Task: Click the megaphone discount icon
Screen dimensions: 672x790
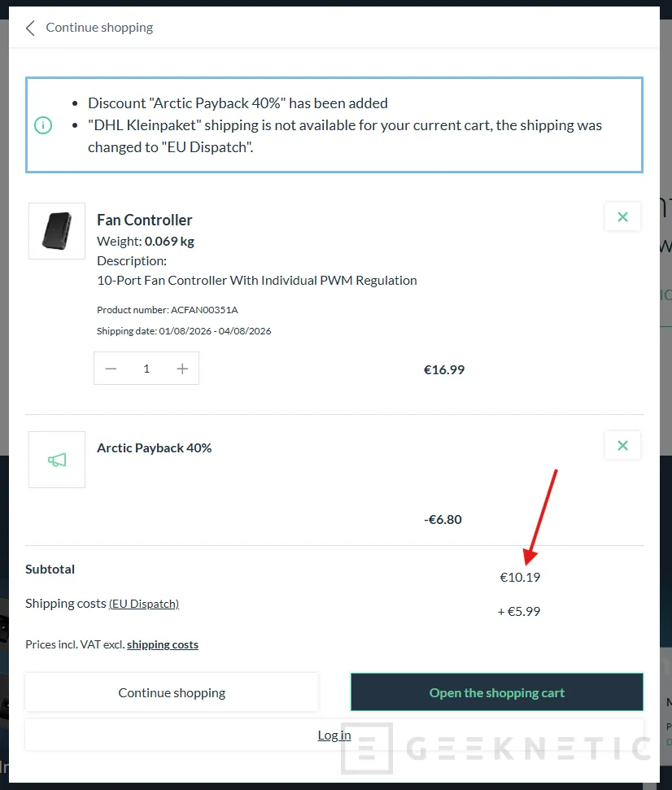Action: pos(57,460)
